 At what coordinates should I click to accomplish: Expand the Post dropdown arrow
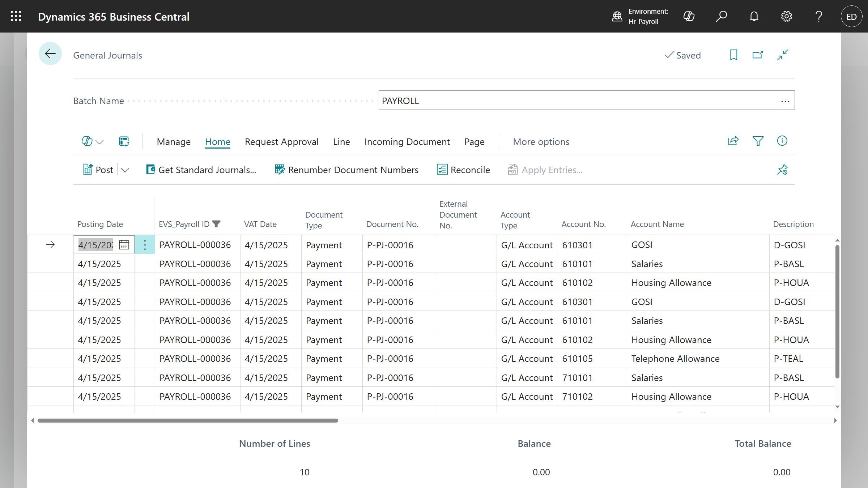click(x=125, y=170)
